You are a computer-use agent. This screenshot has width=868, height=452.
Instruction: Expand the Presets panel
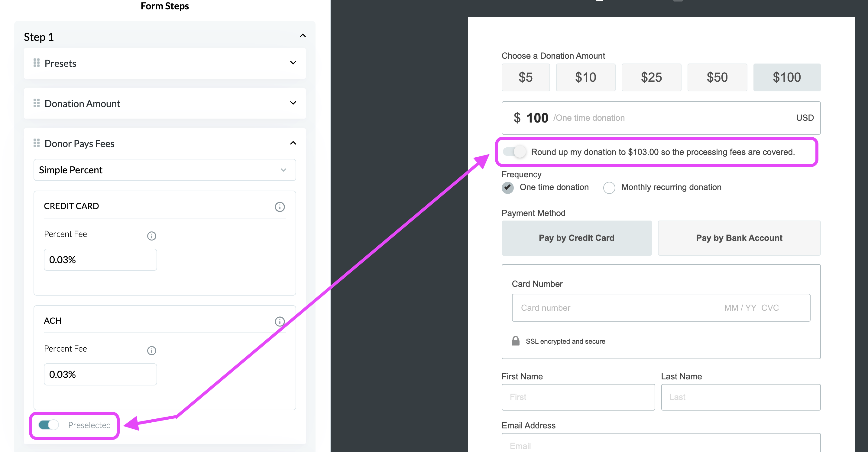(x=293, y=63)
